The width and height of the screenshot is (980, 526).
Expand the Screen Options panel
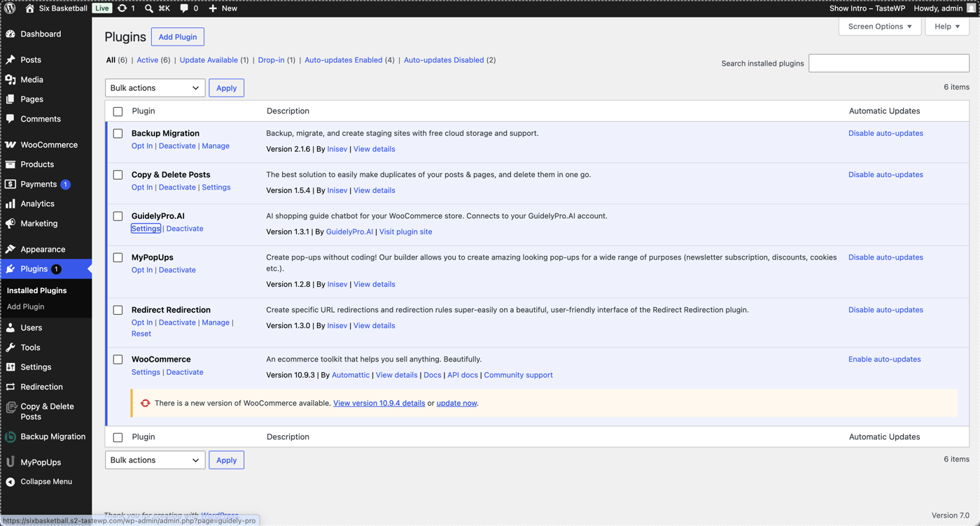[880, 27]
